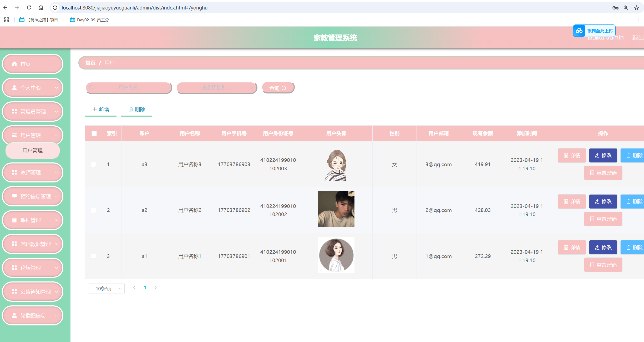Expand the 基础数据管理 sidebar menu
The height and width of the screenshot is (342, 644).
pyautogui.click(x=33, y=244)
